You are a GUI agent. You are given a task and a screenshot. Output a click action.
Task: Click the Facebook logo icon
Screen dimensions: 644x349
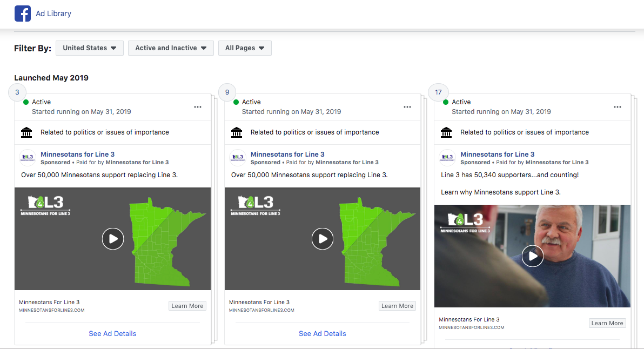[x=23, y=14]
